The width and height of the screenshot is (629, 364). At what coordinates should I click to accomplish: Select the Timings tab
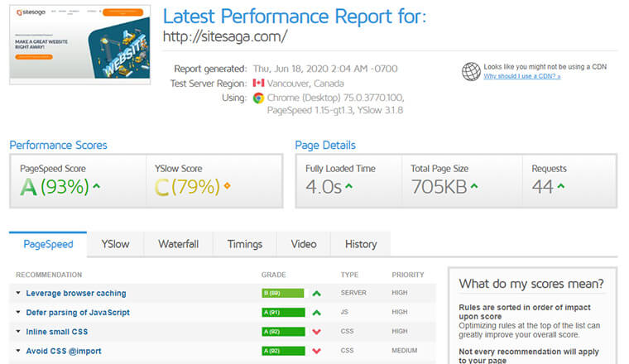click(x=246, y=244)
